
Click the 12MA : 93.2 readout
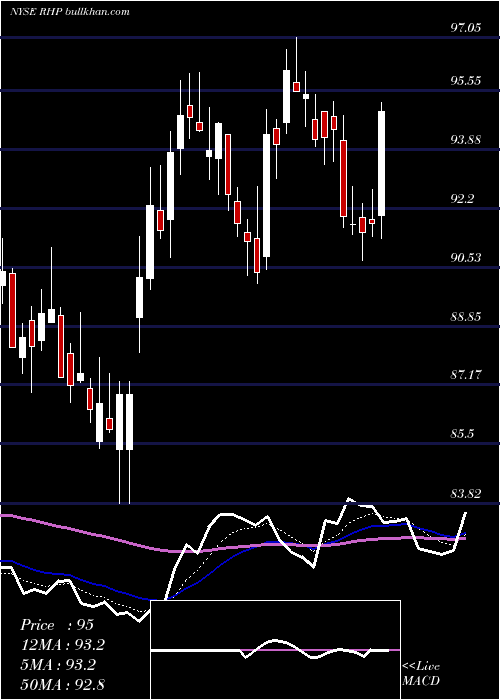63,645
